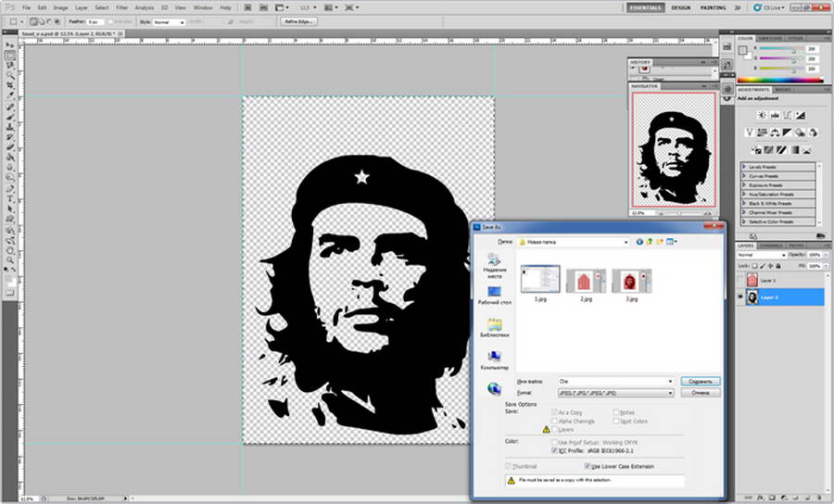Hide Layer 2 with its eye icon
834x504 pixels.
[740, 297]
